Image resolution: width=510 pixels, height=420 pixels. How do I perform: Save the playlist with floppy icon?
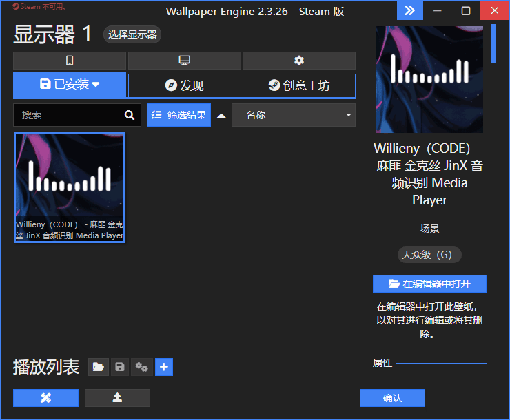pos(120,367)
